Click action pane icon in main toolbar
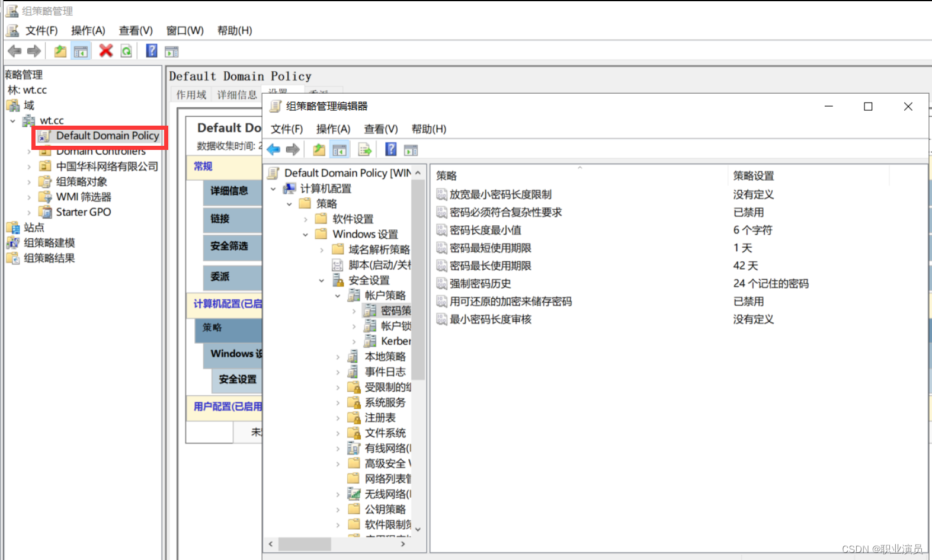Screen dimensions: 932x560 (x=172, y=52)
